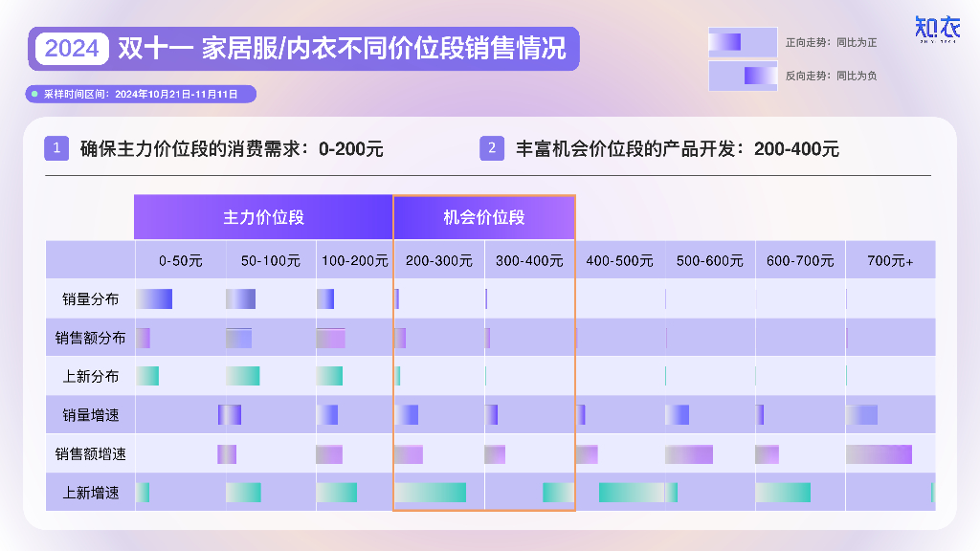Screen dimensions: 980x551
Task: Click the 销量分布 bar under 50-100元
Action: coord(240,299)
